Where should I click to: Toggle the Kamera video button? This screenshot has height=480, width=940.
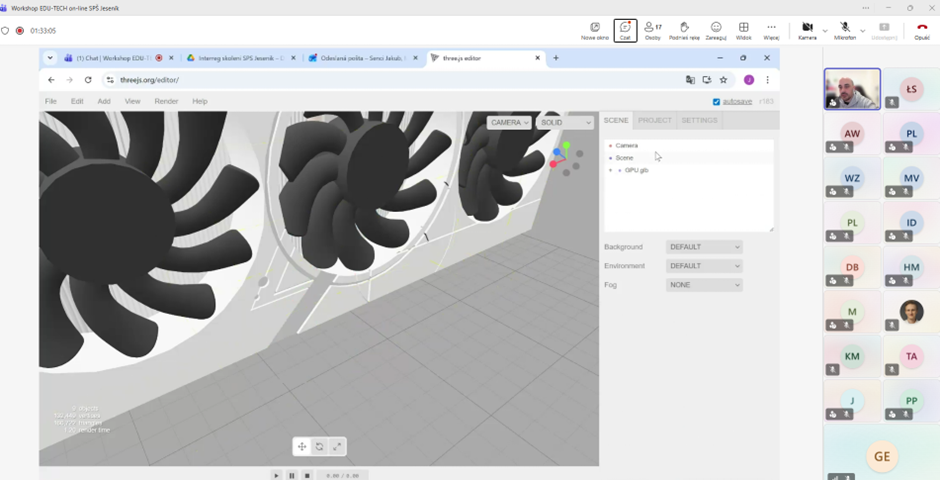pos(806,30)
